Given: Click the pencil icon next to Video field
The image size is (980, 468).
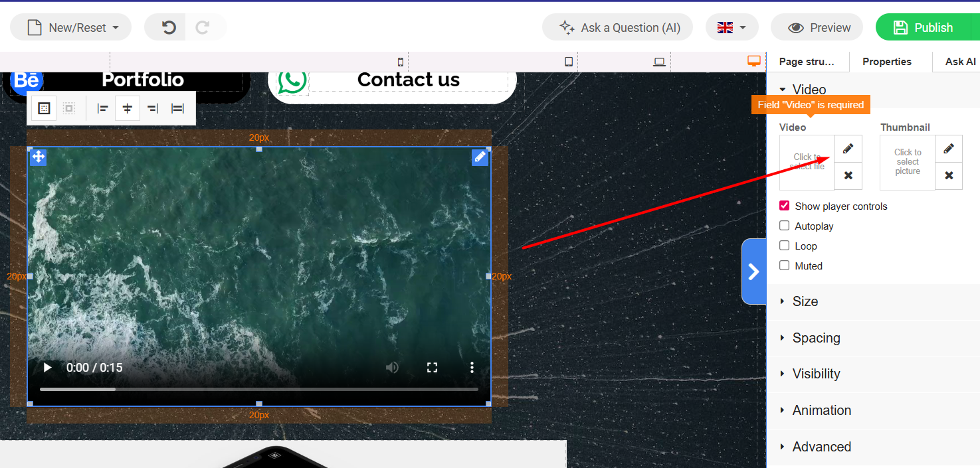Looking at the screenshot, I should pos(848,149).
